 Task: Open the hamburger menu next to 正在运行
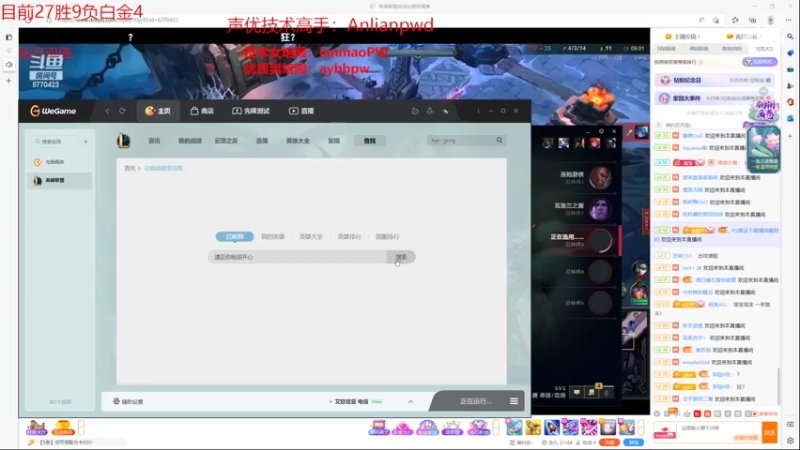[x=514, y=402]
